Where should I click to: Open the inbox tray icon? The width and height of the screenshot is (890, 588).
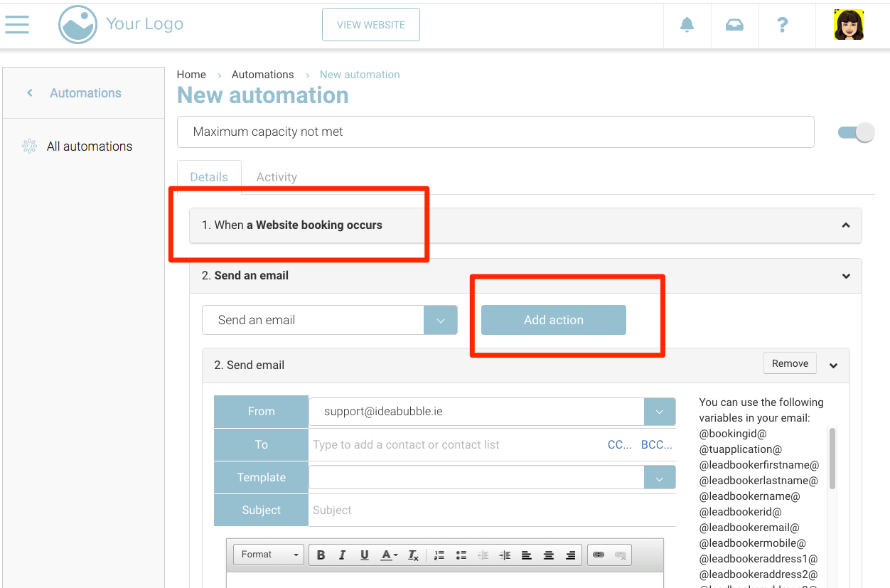point(734,25)
